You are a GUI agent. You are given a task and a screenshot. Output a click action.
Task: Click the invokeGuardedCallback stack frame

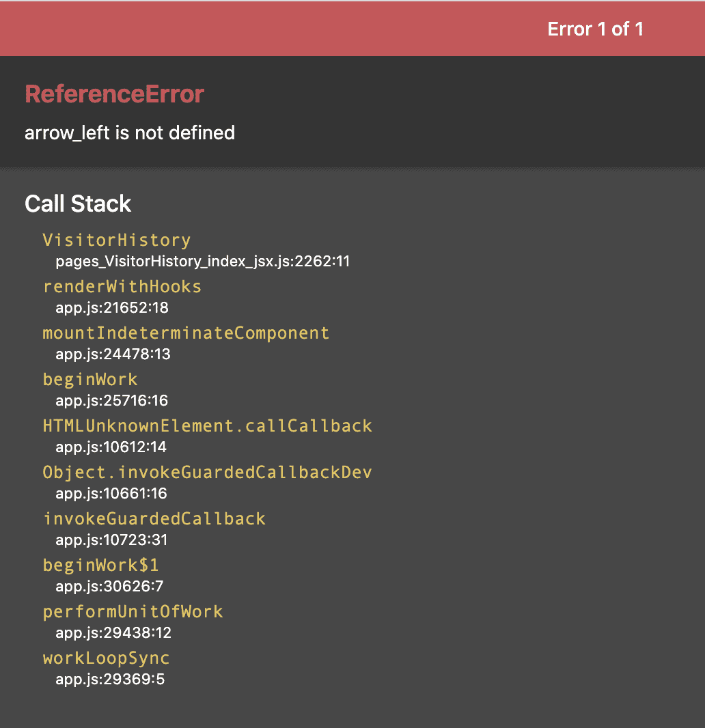[154, 519]
